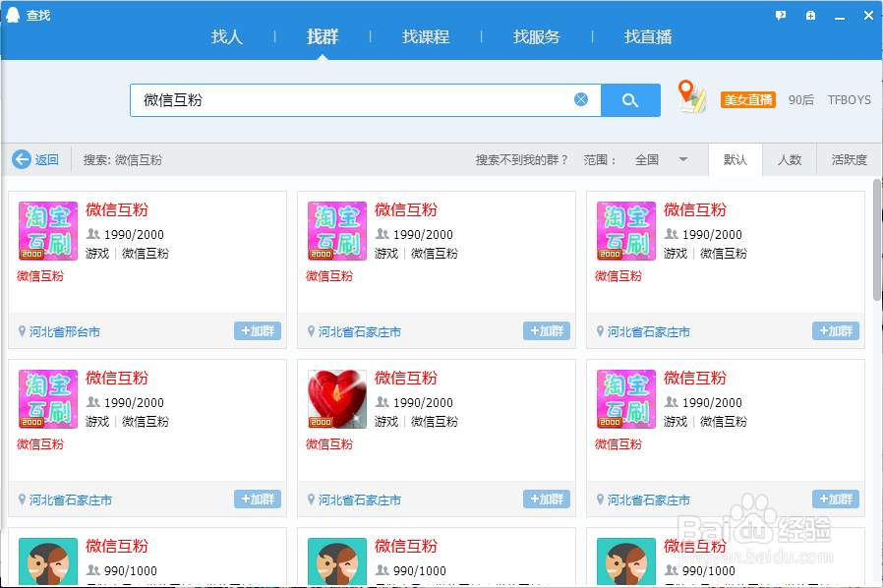Switch to the 找直播 tab
The height and width of the screenshot is (588, 883).
648,36
